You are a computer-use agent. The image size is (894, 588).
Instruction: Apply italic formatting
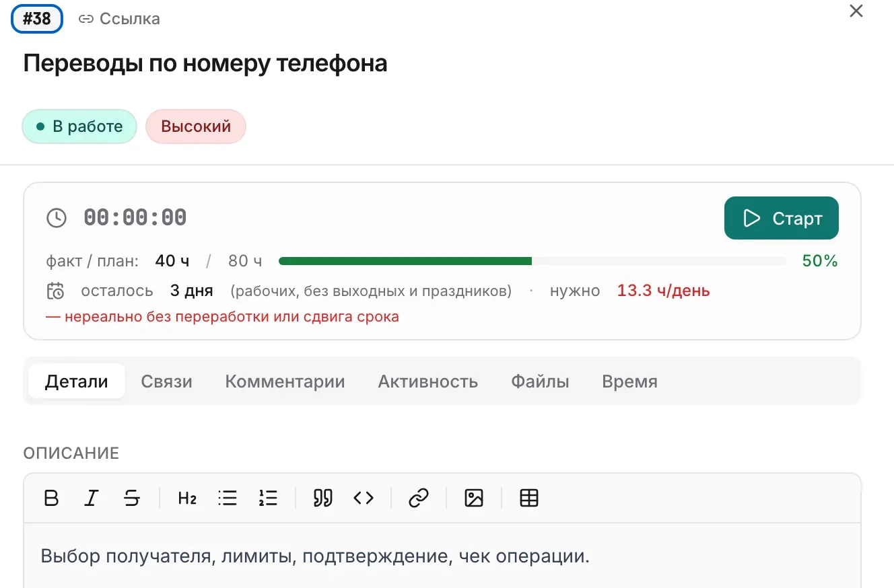tap(92, 498)
